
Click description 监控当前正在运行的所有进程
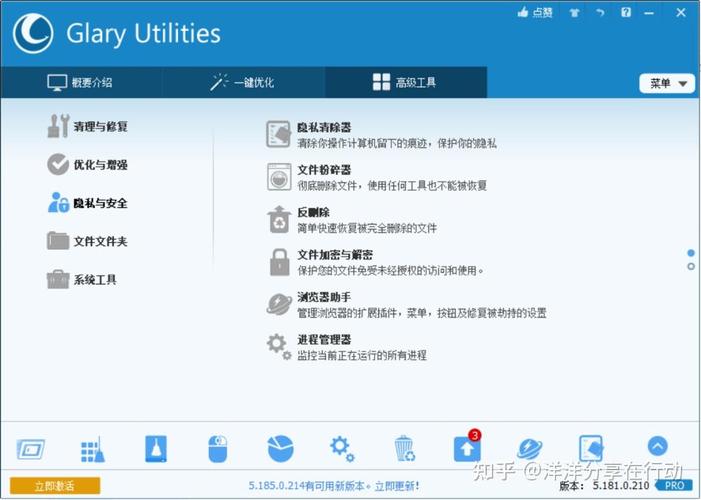pyautogui.click(x=362, y=356)
